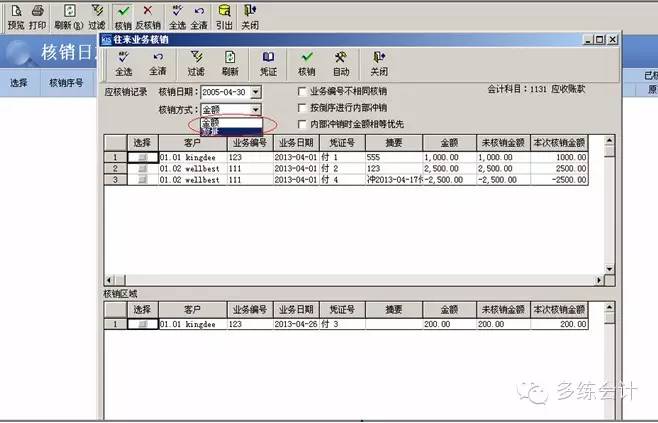
Task: Click 打印 print icon in main toolbar
Action: [x=37, y=17]
